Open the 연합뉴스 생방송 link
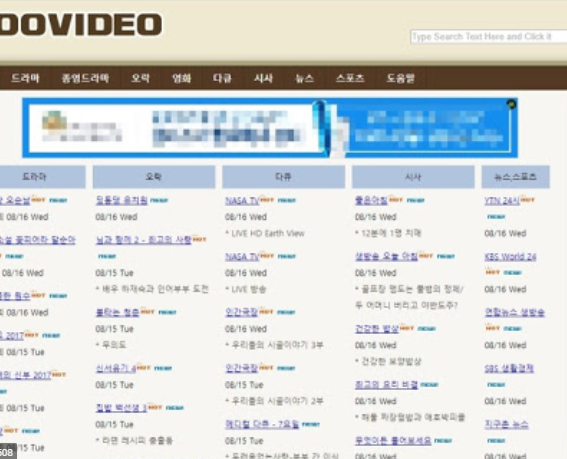 point(515,312)
